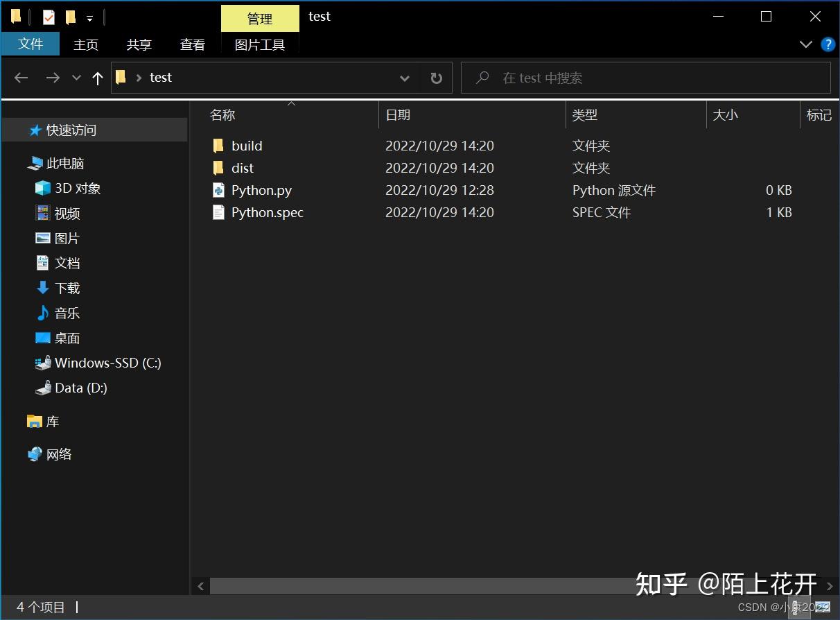Click the back navigation arrow
840x620 pixels.
[x=21, y=78]
